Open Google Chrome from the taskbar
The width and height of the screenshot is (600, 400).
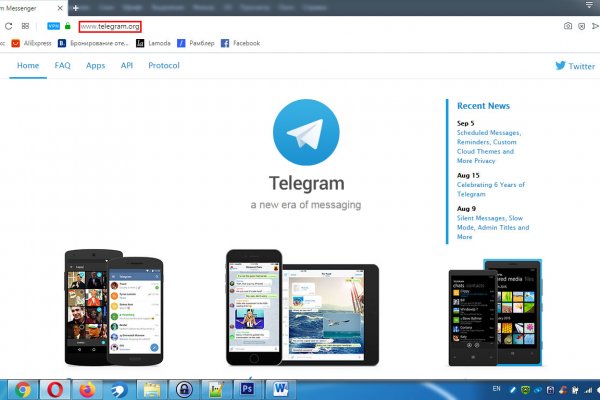coord(21,389)
